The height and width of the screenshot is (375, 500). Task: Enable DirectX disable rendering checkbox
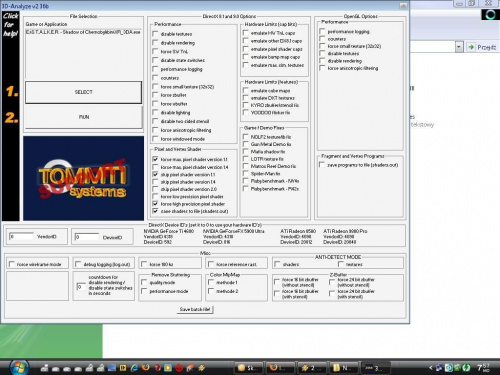[155, 43]
